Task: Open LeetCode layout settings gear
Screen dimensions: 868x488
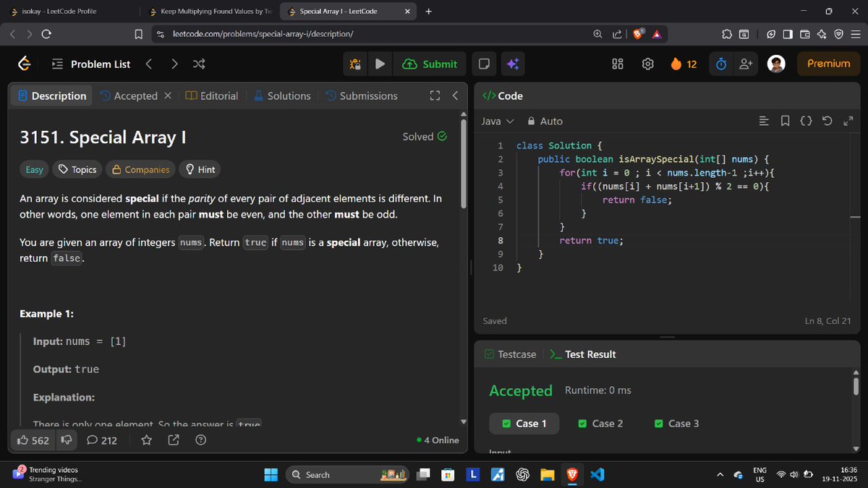Action: tap(647, 64)
